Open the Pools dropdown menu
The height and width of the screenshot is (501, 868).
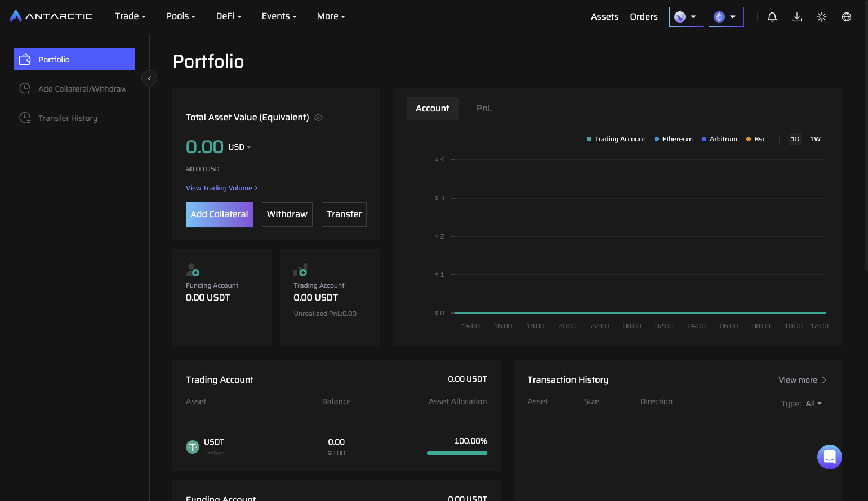pyautogui.click(x=180, y=16)
